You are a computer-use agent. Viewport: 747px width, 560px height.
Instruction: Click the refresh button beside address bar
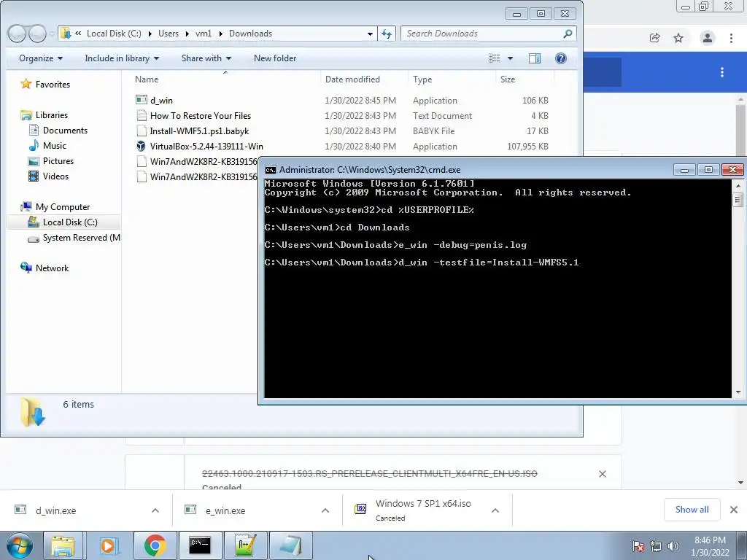387,34
